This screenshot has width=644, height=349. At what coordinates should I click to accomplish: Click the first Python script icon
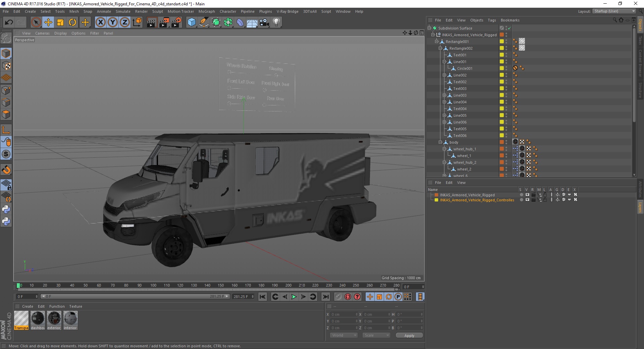point(6,209)
